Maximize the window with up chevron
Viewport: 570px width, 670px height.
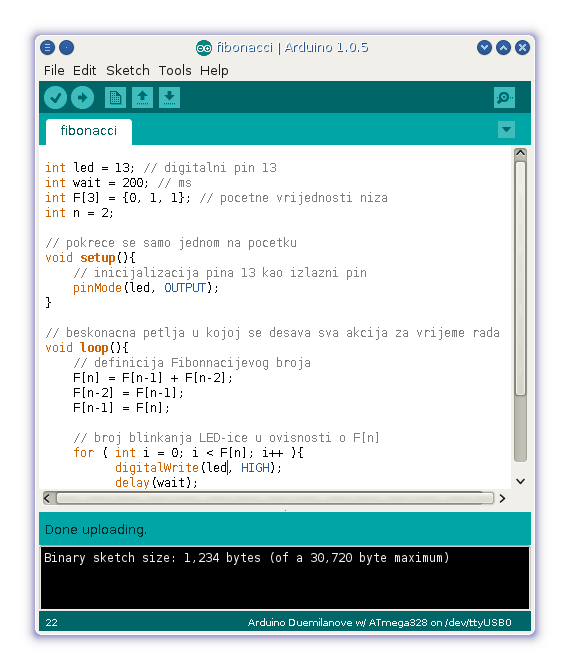click(x=503, y=47)
